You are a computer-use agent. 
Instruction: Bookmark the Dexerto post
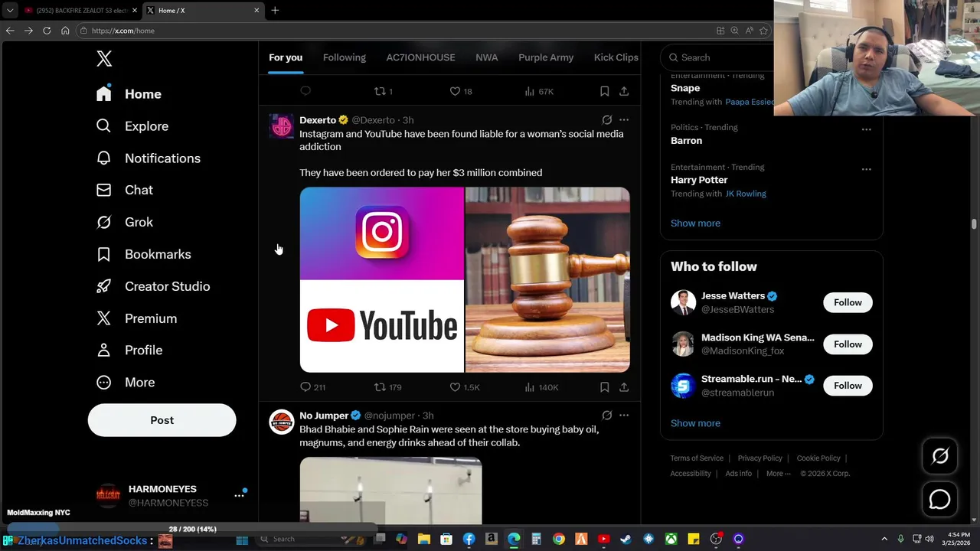pyautogui.click(x=604, y=387)
